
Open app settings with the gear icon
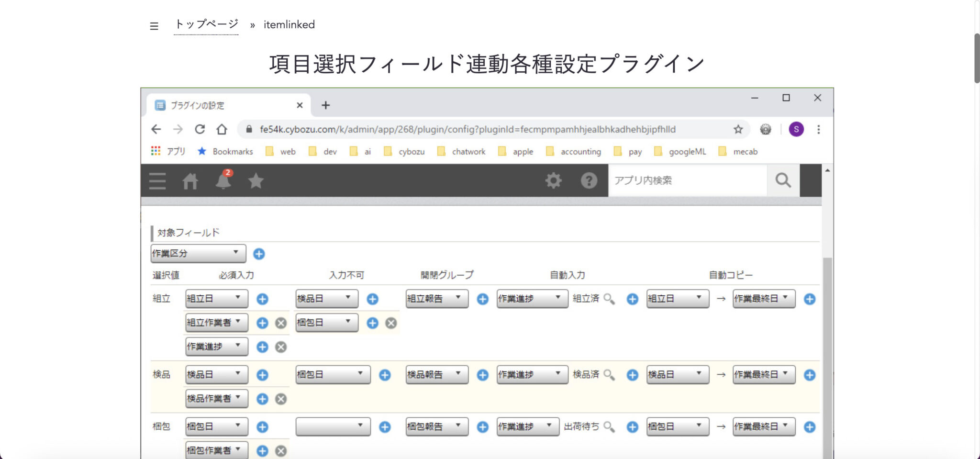pyautogui.click(x=553, y=180)
